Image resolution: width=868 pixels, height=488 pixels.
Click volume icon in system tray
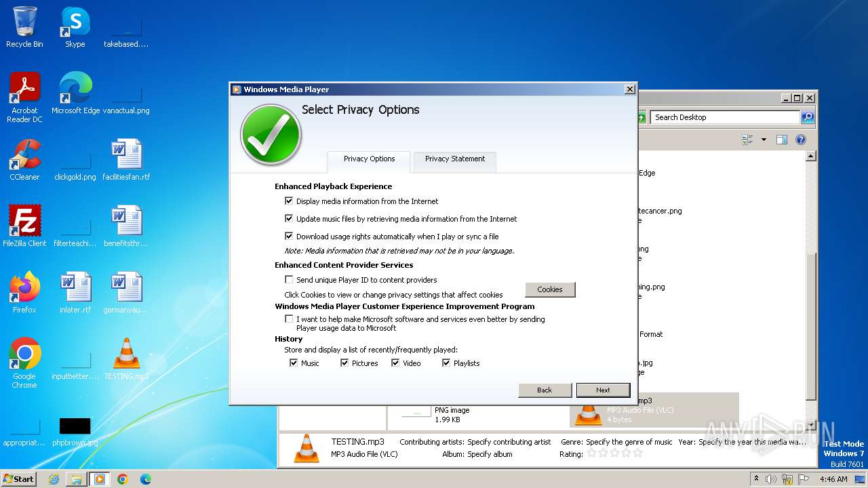click(771, 479)
